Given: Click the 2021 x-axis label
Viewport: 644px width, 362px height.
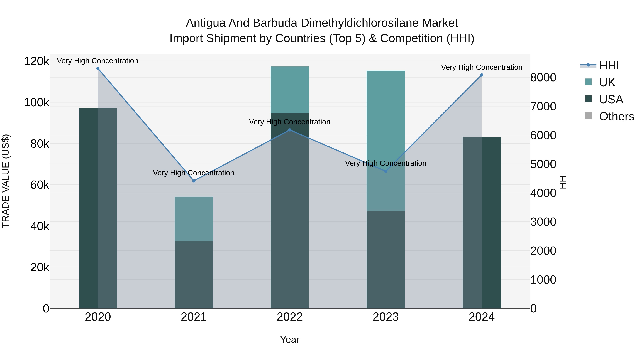Looking at the screenshot, I should click(194, 317).
